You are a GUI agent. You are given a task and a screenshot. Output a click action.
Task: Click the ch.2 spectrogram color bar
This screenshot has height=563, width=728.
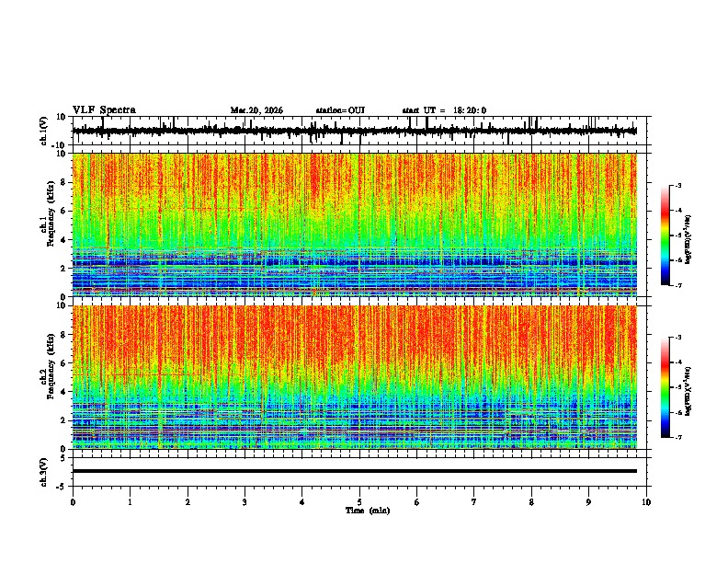click(x=665, y=387)
